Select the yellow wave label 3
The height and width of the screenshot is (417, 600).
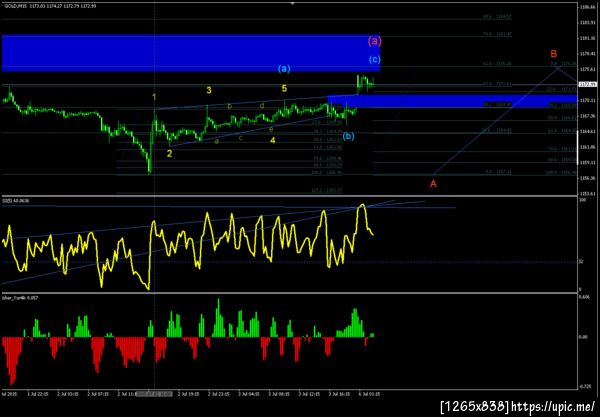(x=209, y=90)
